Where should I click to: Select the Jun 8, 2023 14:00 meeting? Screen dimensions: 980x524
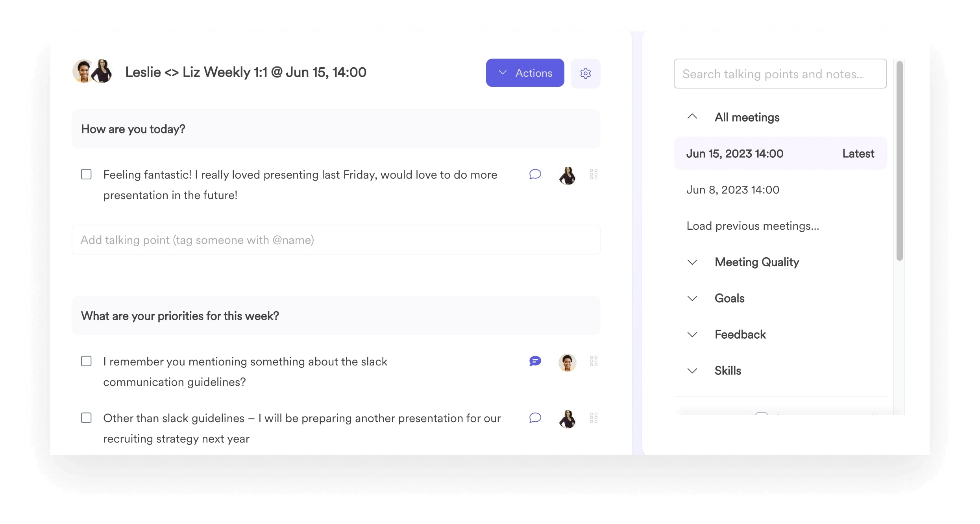click(732, 190)
